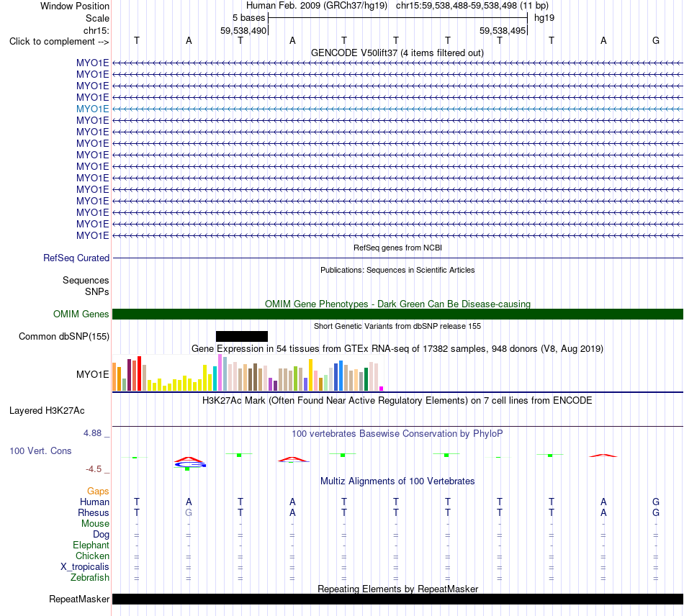Click the 100 Vert. Cons track label
Screen dimensions: 684x616
[40, 450]
